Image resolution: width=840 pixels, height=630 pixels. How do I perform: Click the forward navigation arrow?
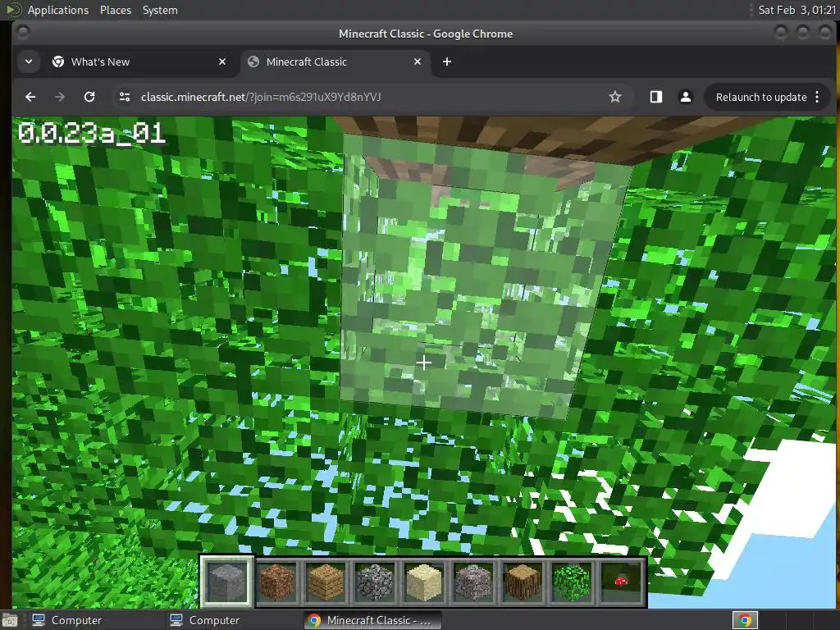tap(60, 97)
